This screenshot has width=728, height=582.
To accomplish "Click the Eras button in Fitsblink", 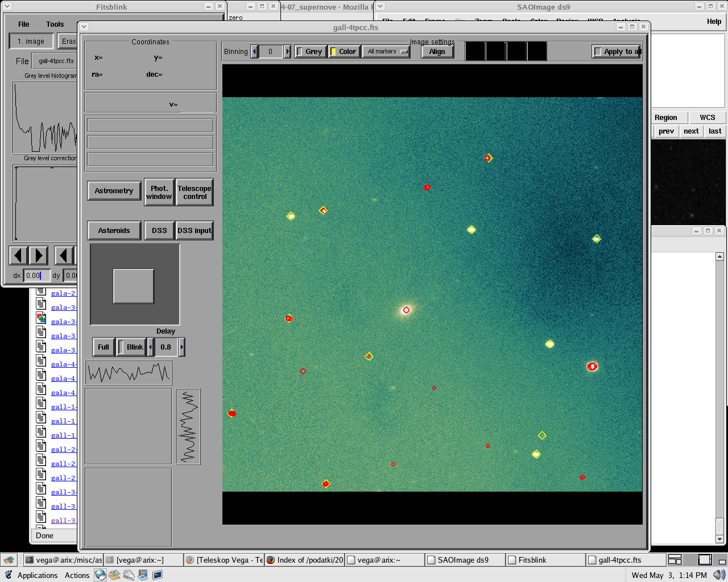I will pos(68,41).
